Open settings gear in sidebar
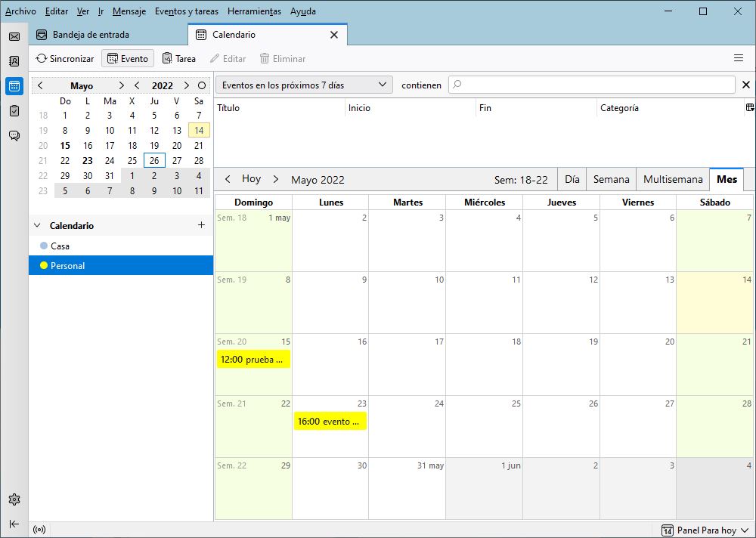The image size is (756, 538). (14, 499)
